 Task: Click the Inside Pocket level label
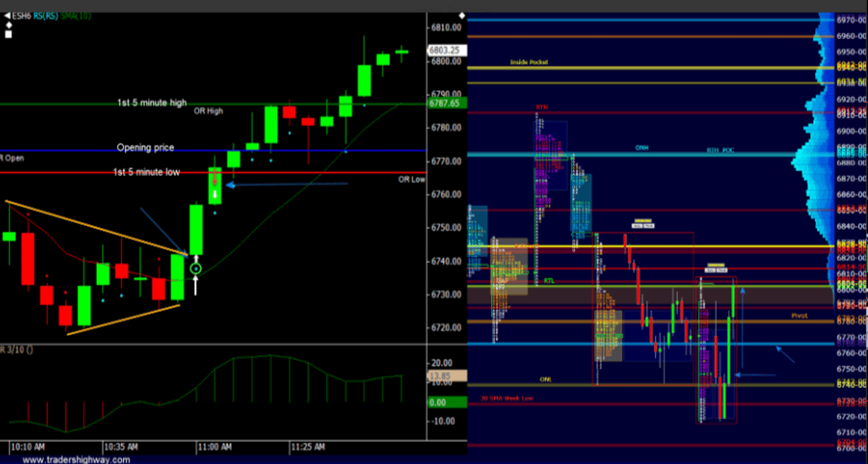pos(529,62)
